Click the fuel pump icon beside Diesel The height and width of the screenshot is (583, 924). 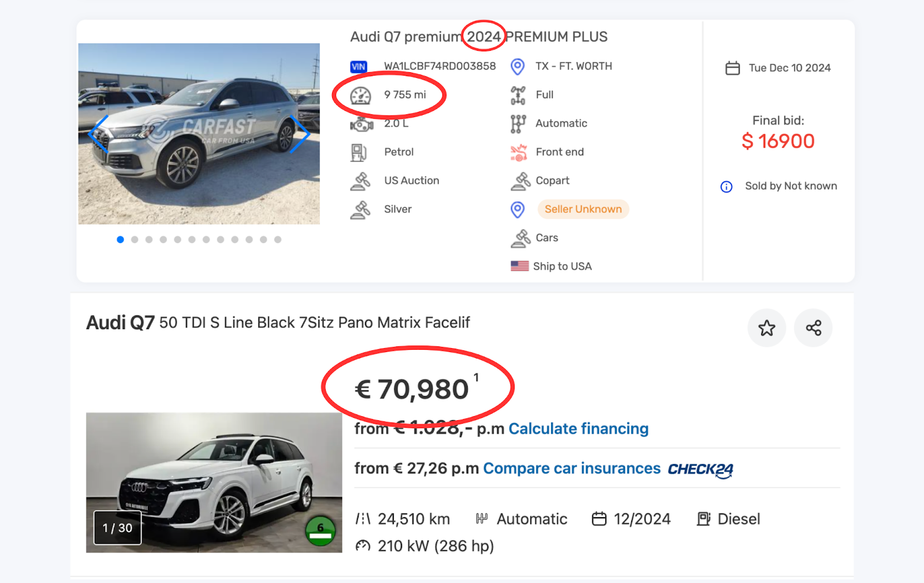click(703, 519)
